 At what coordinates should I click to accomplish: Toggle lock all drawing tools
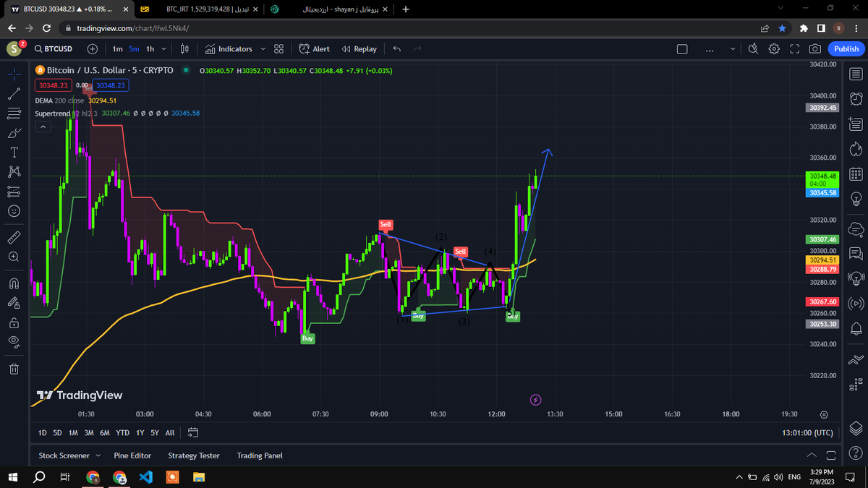pyautogui.click(x=14, y=322)
